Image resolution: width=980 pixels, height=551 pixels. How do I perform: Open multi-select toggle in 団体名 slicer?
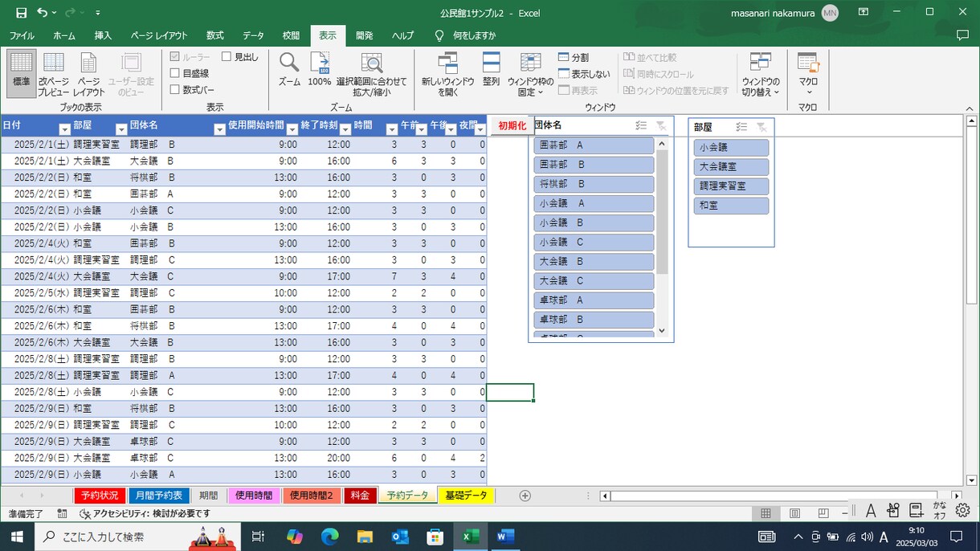click(641, 126)
